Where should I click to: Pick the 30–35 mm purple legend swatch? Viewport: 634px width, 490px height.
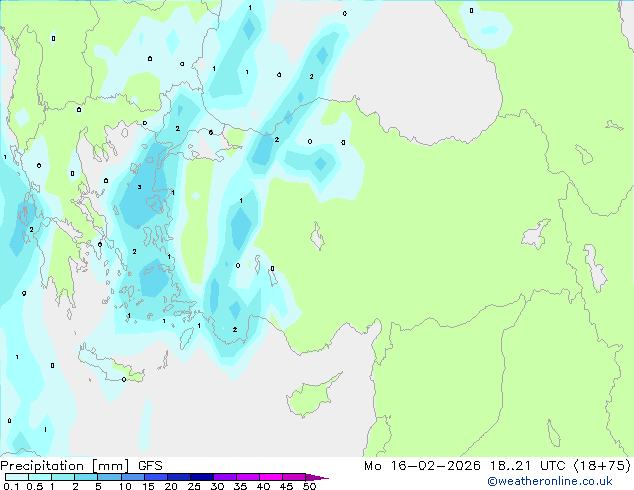[x=224, y=477]
